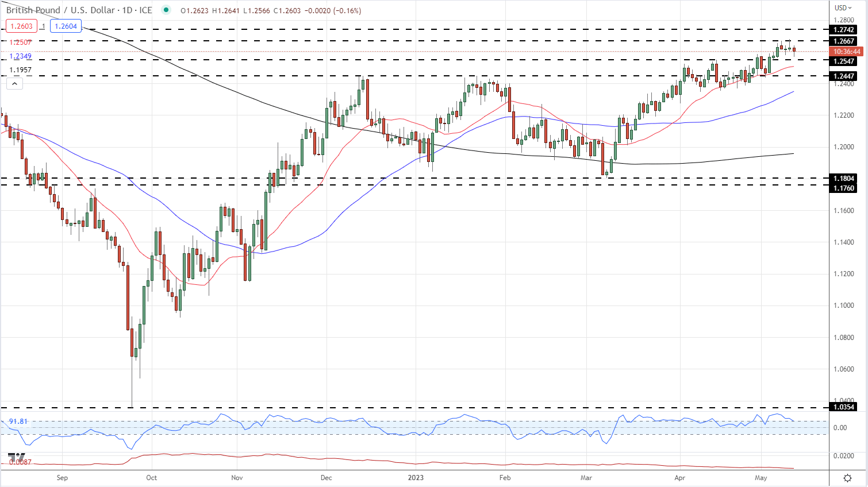The image size is (868, 487).
Task: Click the red 1.2603 sell button
Action: (x=21, y=26)
